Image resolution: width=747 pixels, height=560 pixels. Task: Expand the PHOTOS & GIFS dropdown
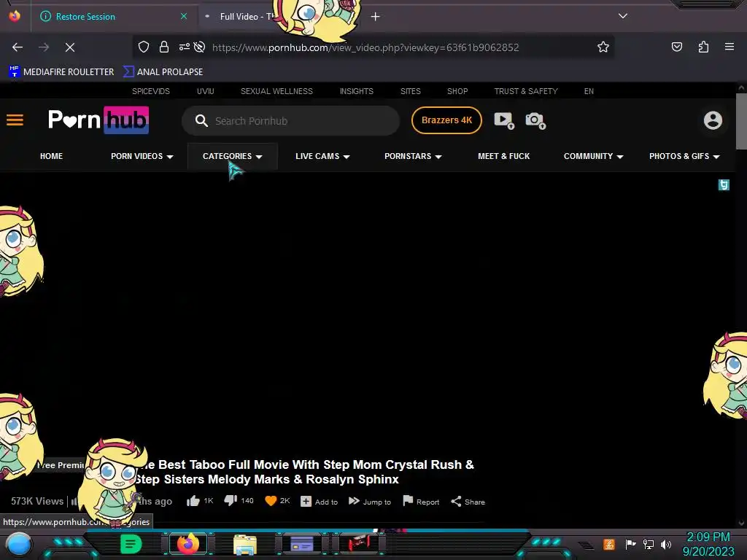[684, 156]
